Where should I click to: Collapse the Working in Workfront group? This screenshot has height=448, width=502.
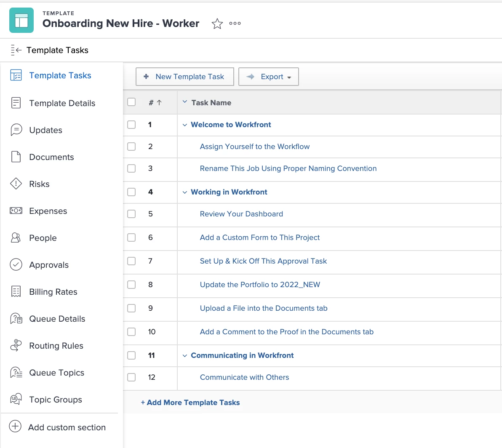pos(185,192)
